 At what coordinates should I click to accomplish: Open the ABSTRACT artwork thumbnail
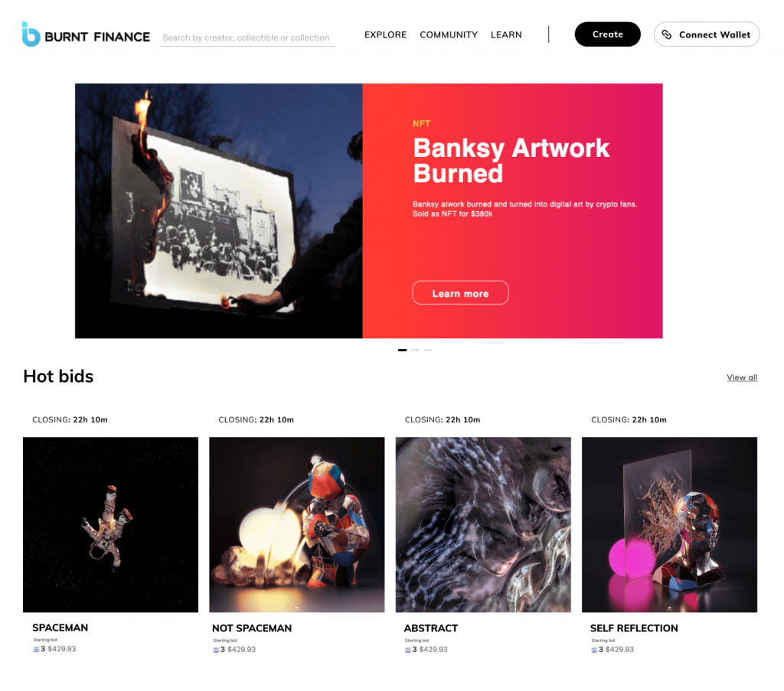point(483,525)
